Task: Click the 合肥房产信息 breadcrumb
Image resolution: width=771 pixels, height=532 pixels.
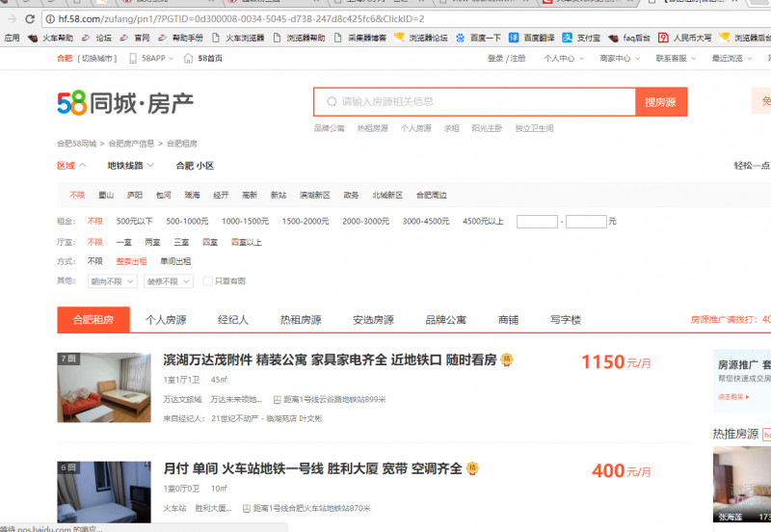Action: [131, 144]
